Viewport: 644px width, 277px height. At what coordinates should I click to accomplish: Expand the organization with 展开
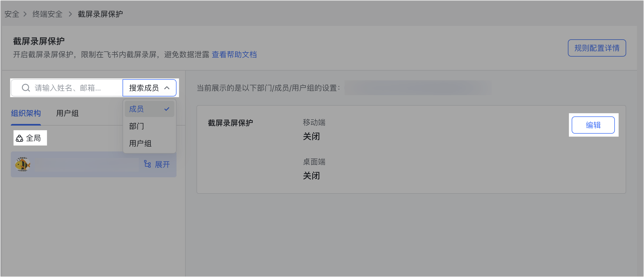coord(162,164)
